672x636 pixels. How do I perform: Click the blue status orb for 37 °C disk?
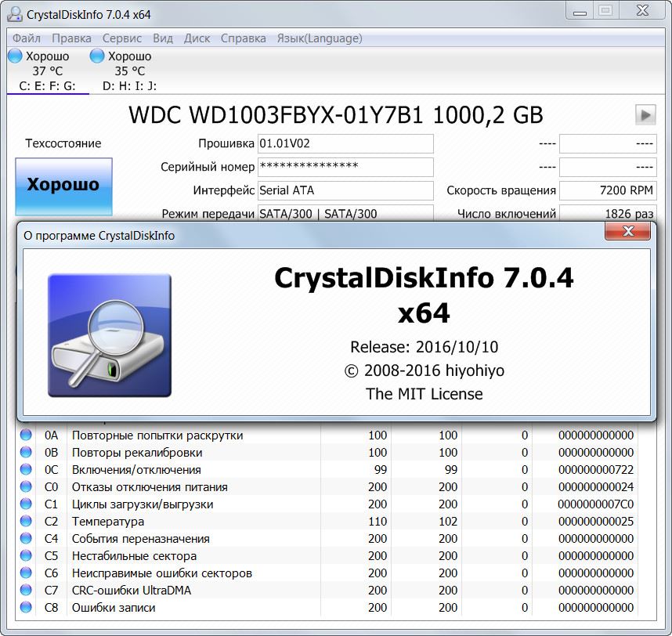coord(15,56)
